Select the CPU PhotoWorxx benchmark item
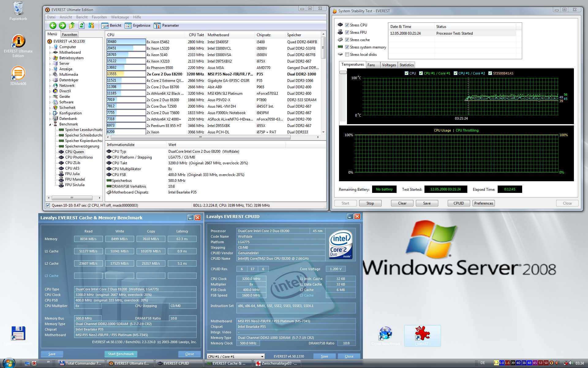 pos(79,157)
